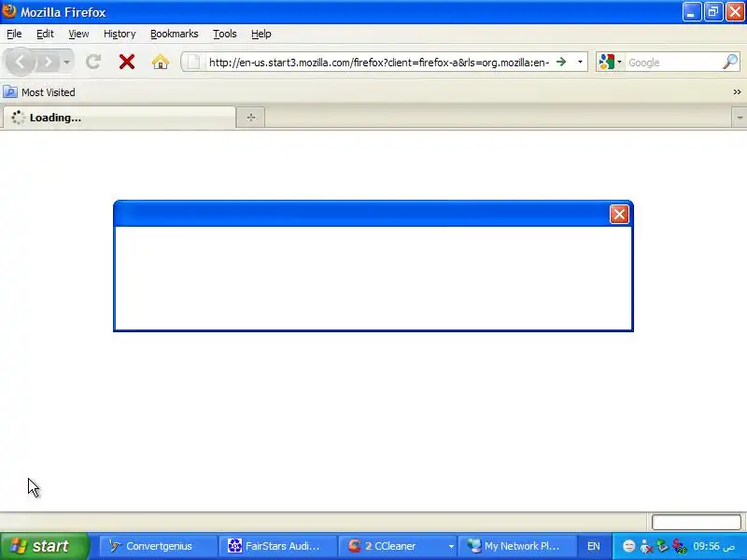This screenshot has width=747, height=560.
Task: Click the address bar URL field
Action: point(379,63)
